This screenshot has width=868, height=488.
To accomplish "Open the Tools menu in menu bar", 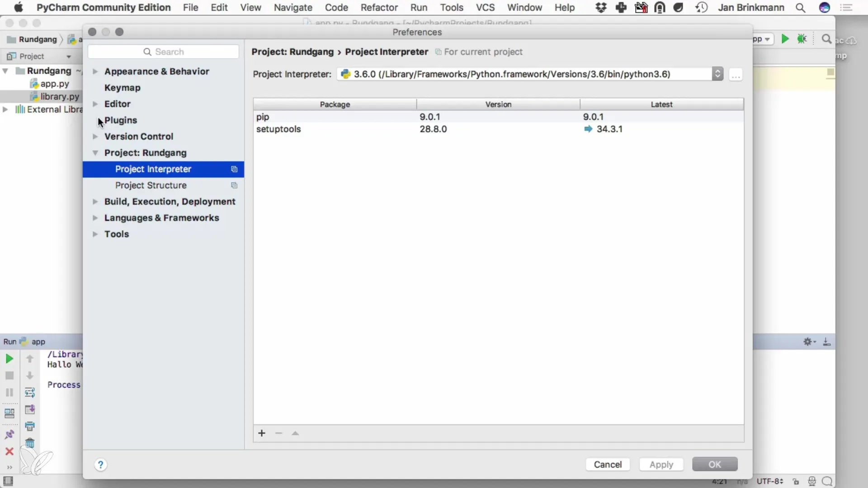I will tap(452, 8).
